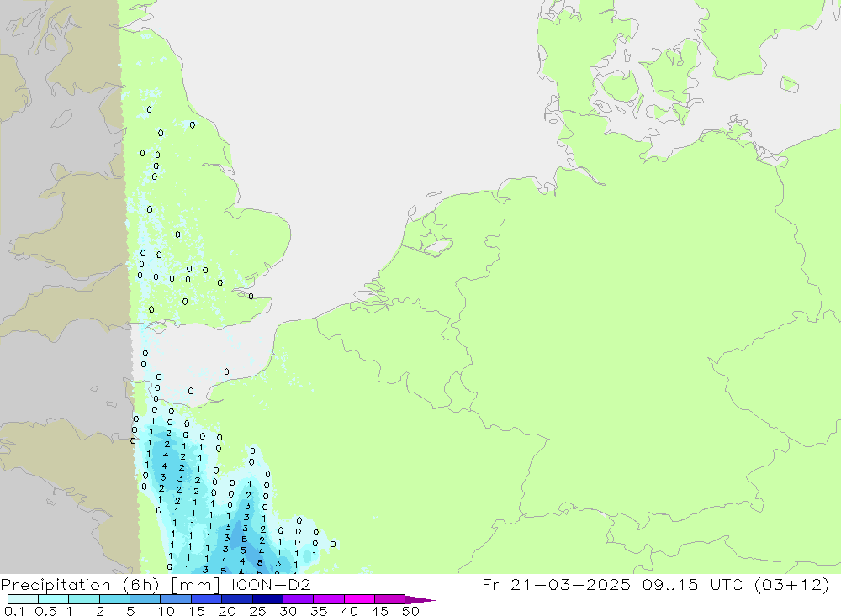Click the legend label '30'

pyautogui.click(x=288, y=611)
